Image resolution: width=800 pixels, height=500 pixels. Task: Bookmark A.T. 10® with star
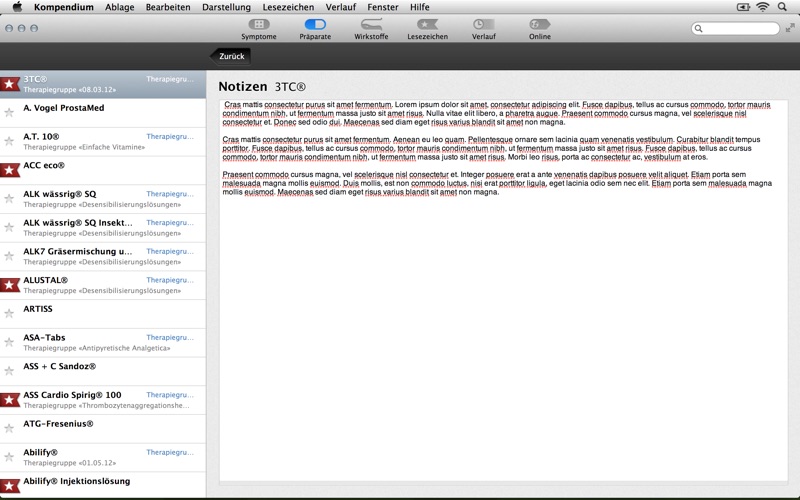[9, 141]
